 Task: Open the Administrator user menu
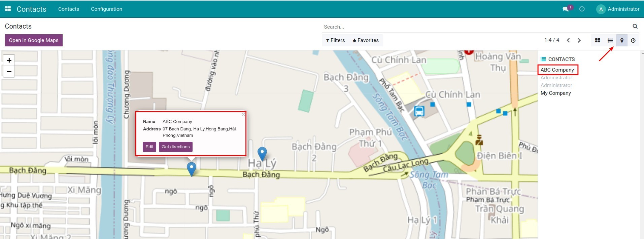(618, 9)
